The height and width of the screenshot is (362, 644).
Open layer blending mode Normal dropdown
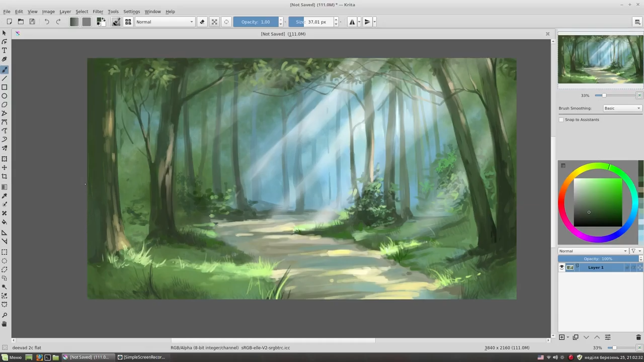pyautogui.click(x=593, y=251)
